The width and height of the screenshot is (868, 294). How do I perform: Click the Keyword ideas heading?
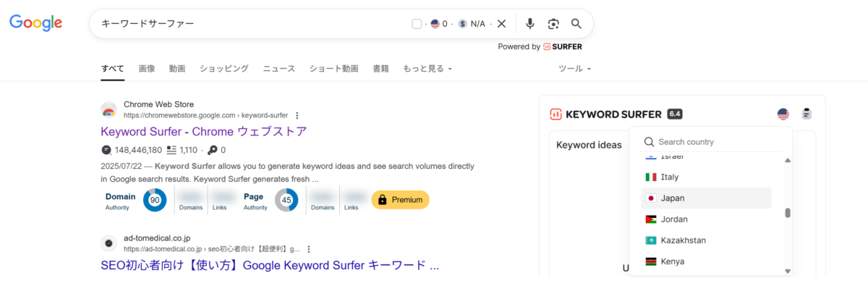click(589, 145)
